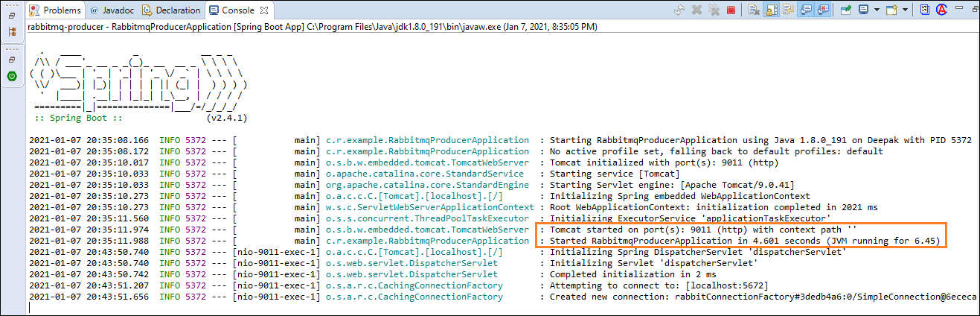
Task: Click the 'o.apache.catalina.core.StandardService' logger name
Action: [424, 174]
